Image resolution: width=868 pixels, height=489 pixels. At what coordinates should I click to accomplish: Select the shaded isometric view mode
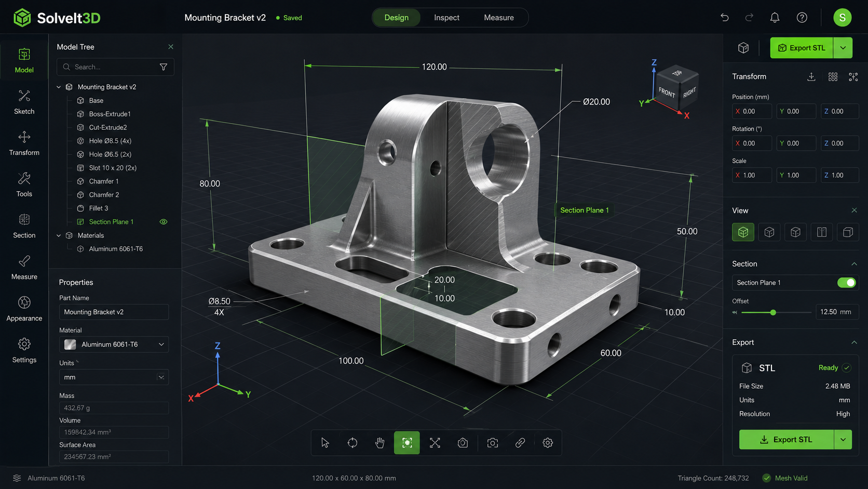click(x=743, y=232)
